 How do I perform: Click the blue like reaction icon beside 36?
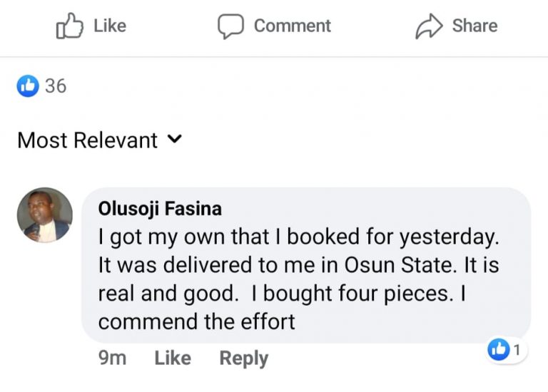coord(28,86)
